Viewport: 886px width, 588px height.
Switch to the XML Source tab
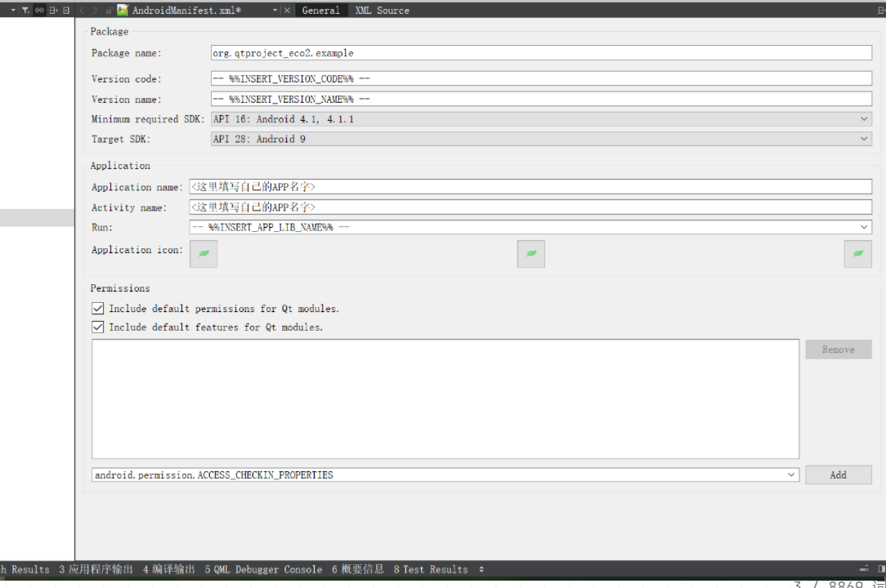[x=382, y=11]
